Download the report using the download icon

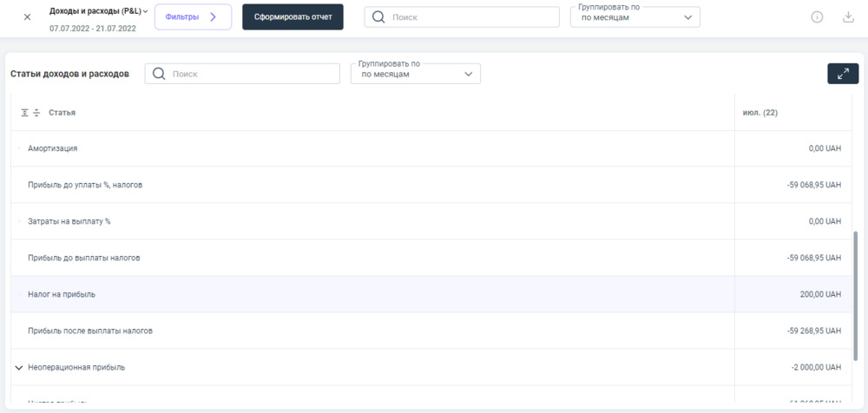848,17
